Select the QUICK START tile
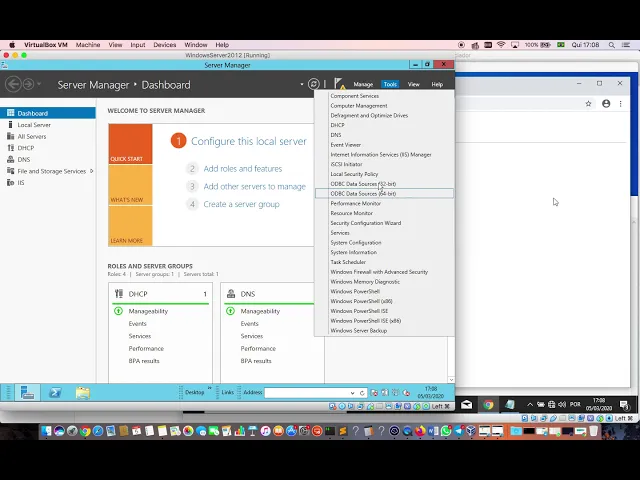The image size is (640, 480). (130, 144)
